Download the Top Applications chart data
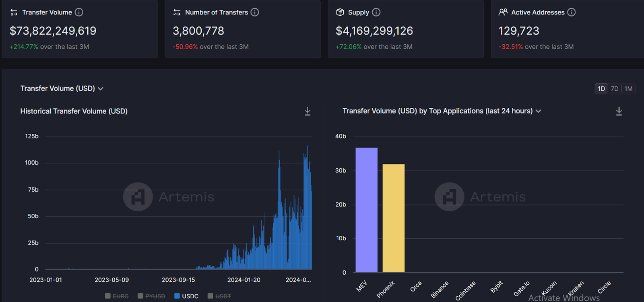644x302 pixels. pos(619,112)
